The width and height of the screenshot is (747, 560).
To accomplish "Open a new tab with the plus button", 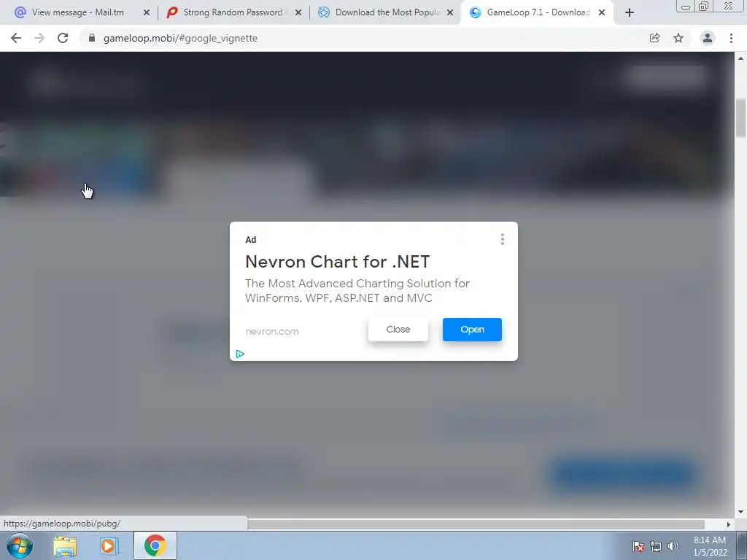I will (x=630, y=12).
